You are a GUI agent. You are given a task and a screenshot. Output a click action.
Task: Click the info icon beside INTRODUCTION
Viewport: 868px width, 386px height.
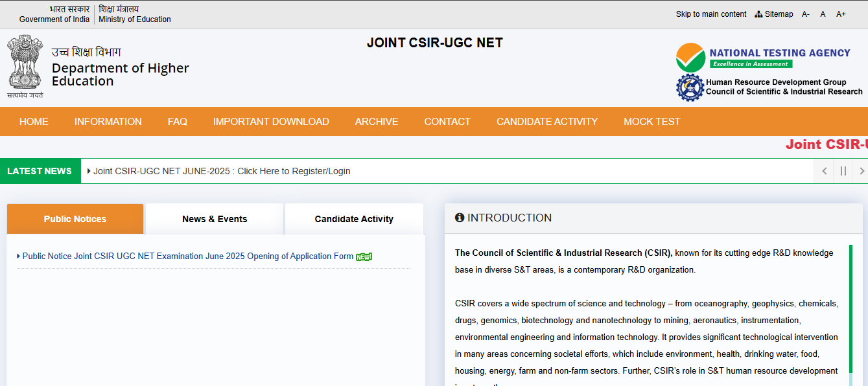point(460,218)
